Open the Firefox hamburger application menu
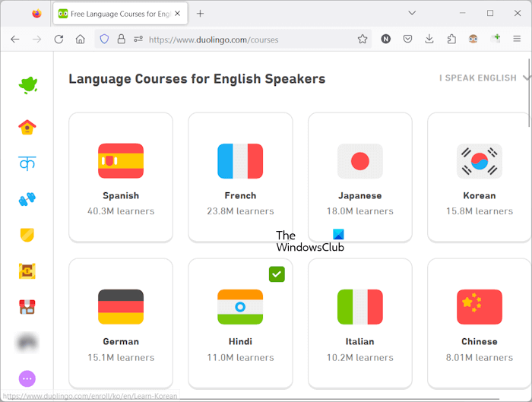Screen dimensions: 532x402 (x=517, y=39)
